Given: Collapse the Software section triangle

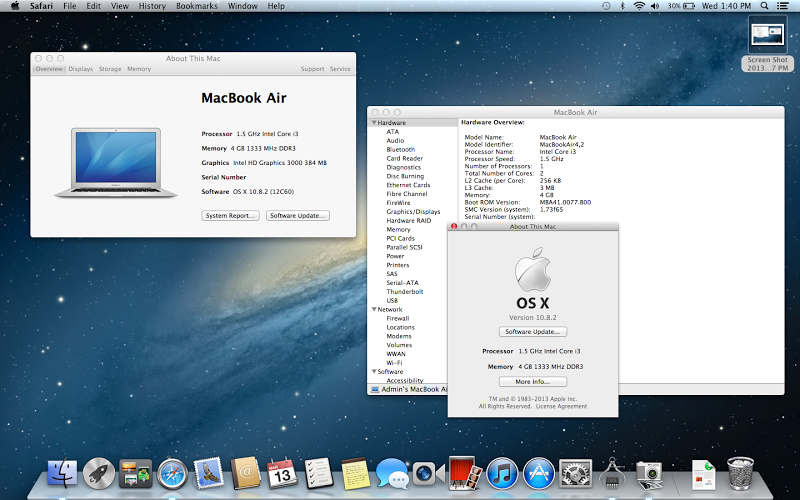Looking at the screenshot, I should (374, 372).
